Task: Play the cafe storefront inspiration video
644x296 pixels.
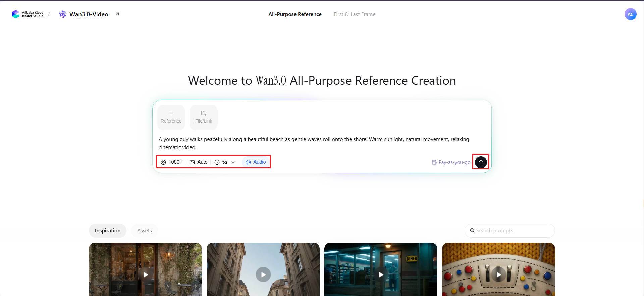Action: point(145,274)
